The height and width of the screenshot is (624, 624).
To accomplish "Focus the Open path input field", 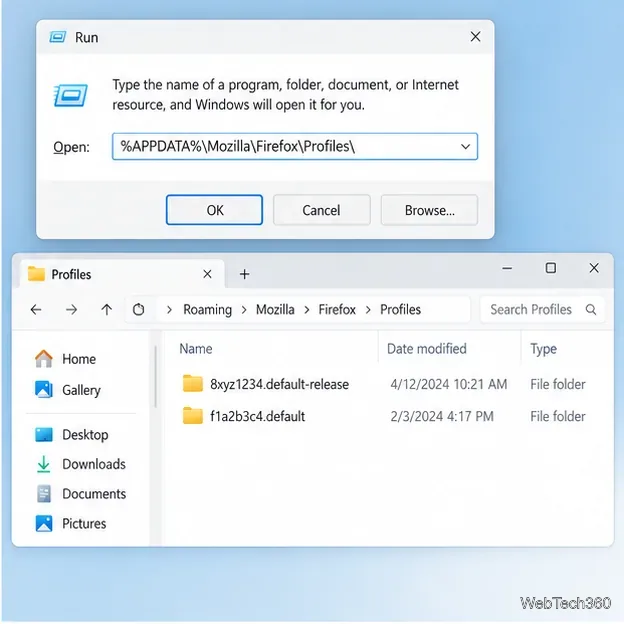I will [294, 146].
